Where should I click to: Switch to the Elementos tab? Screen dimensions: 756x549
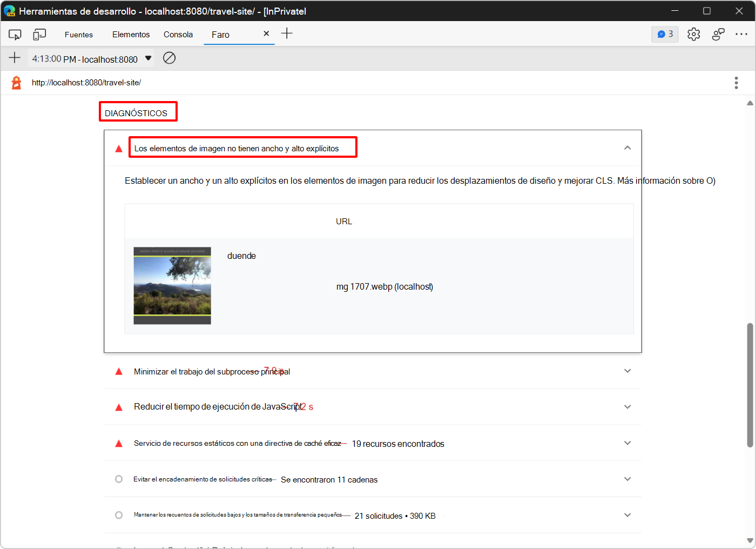point(131,34)
